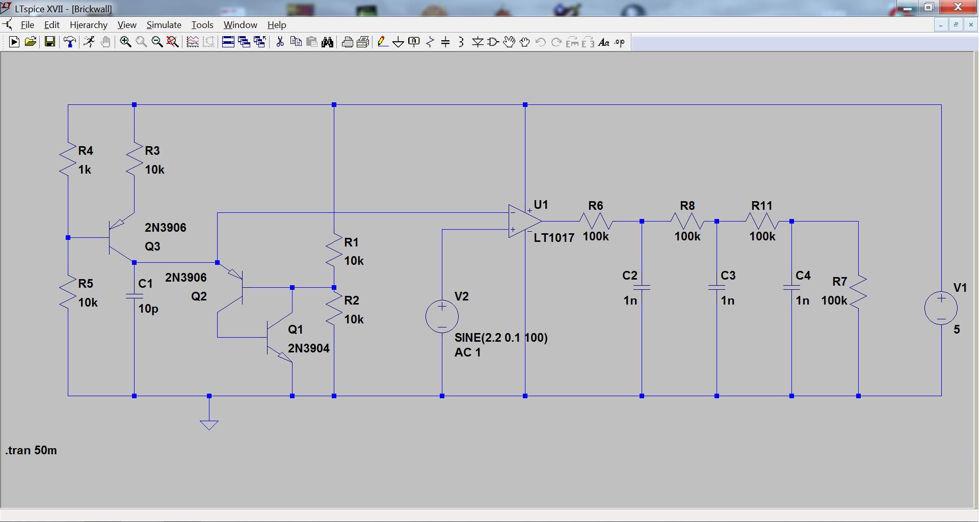Click the V2 voltage source symbol

[x=442, y=316]
